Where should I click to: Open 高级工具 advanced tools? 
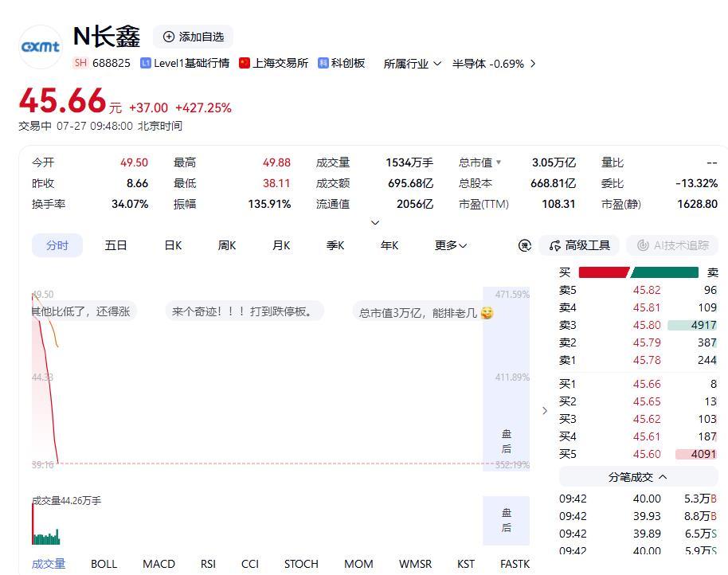click(579, 245)
